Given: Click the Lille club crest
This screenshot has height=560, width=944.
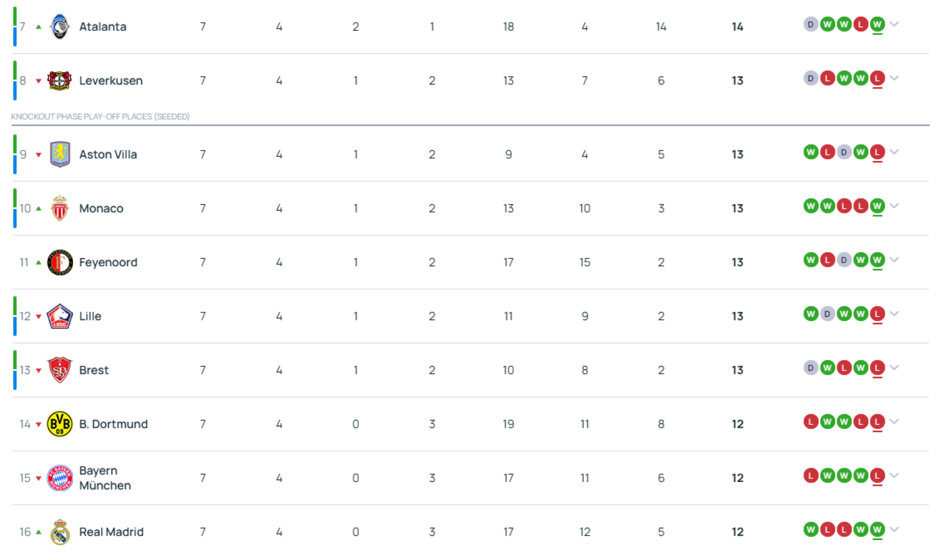Looking at the screenshot, I should (x=61, y=315).
